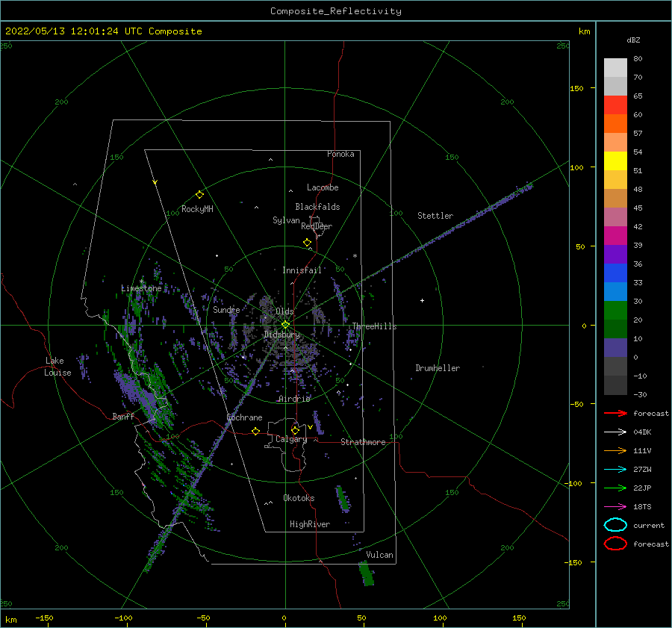Click the Blackfalds city label
The image size is (672, 628).
pyautogui.click(x=317, y=207)
